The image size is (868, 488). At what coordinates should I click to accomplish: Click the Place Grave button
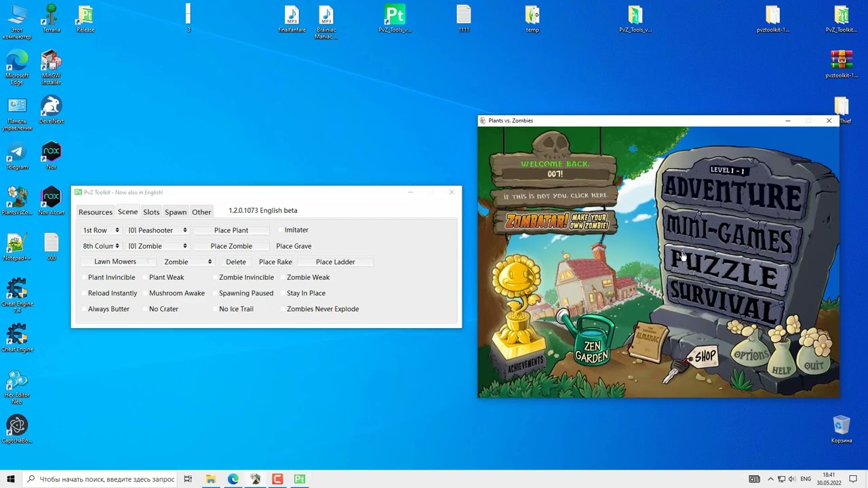click(x=294, y=246)
